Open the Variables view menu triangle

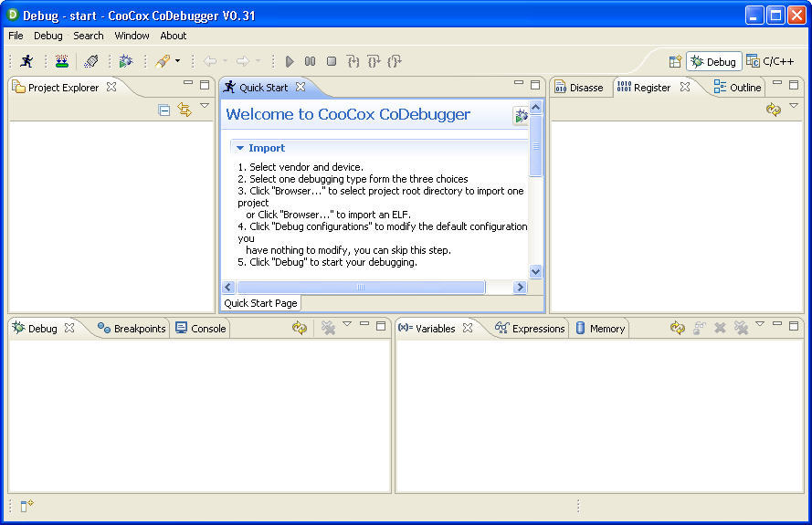tap(760, 324)
